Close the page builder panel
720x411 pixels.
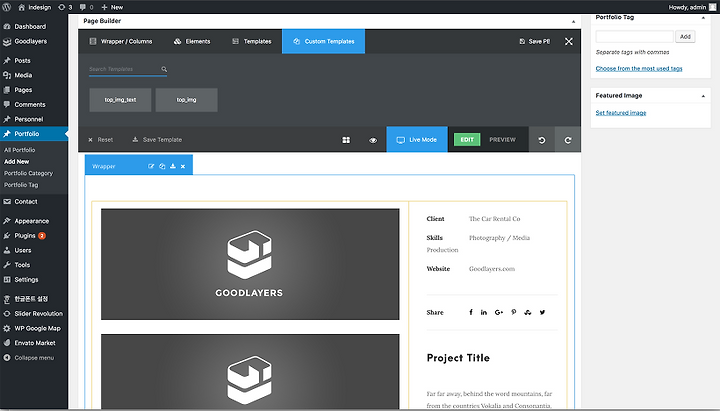(x=568, y=41)
